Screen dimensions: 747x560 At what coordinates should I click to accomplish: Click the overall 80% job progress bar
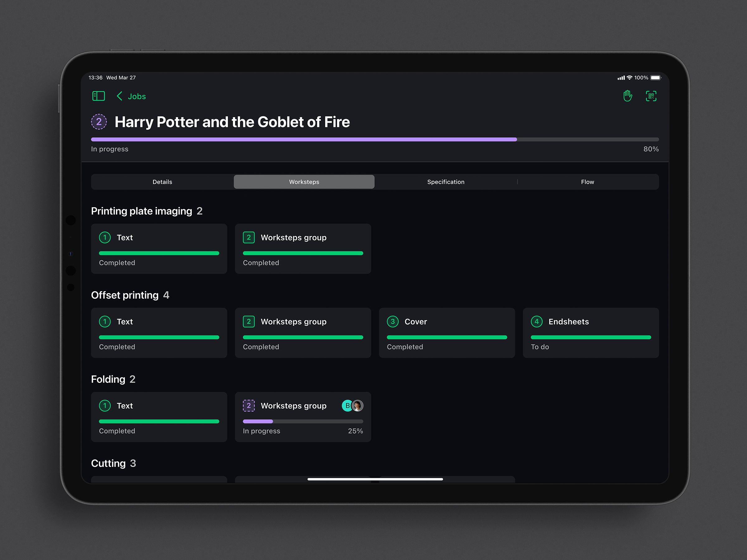click(375, 139)
